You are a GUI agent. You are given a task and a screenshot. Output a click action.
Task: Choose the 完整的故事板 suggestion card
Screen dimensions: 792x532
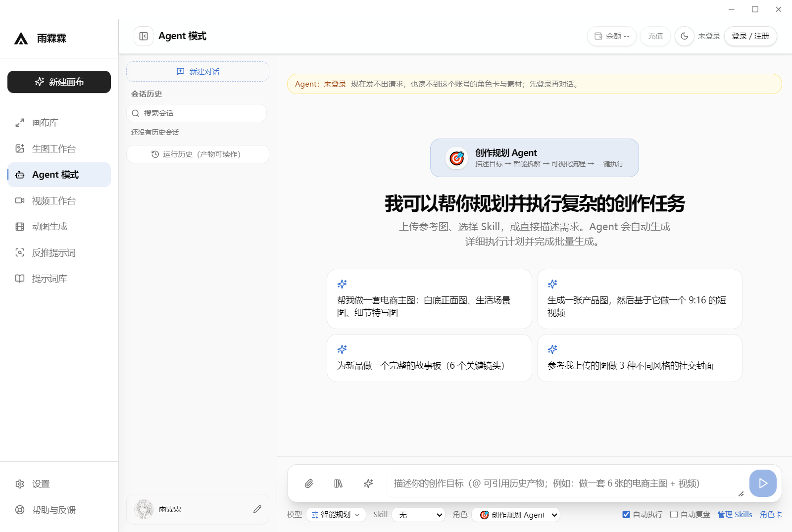[x=429, y=358]
